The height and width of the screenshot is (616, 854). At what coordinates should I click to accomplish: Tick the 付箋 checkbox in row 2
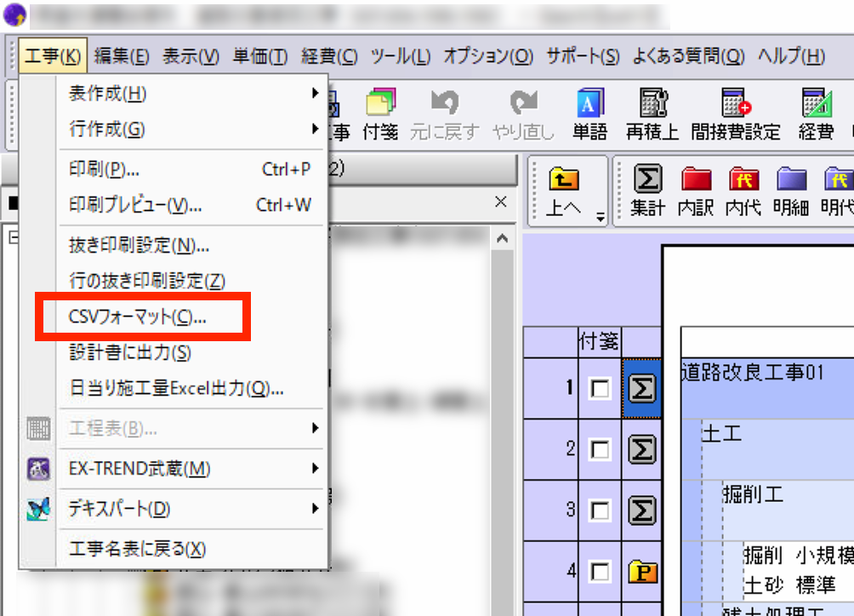point(600,450)
